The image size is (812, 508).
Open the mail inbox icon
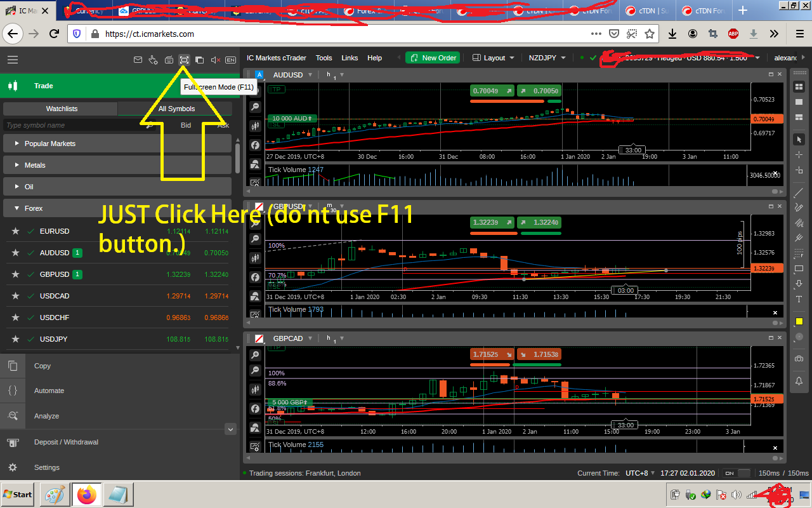click(138, 60)
